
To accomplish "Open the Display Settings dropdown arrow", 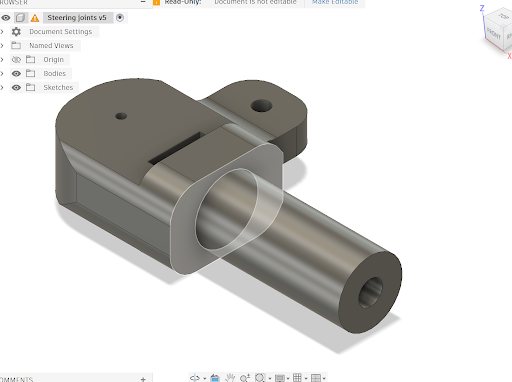I will click(288, 378).
